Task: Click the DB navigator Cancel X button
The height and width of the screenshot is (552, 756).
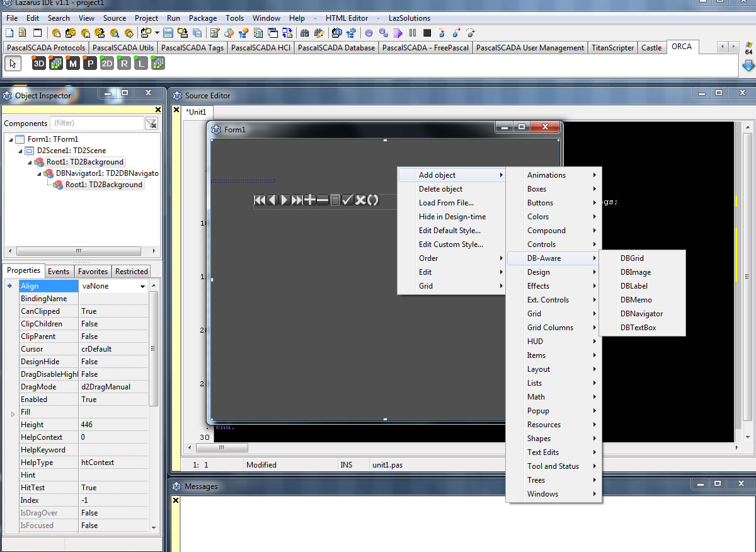Action: click(360, 200)
